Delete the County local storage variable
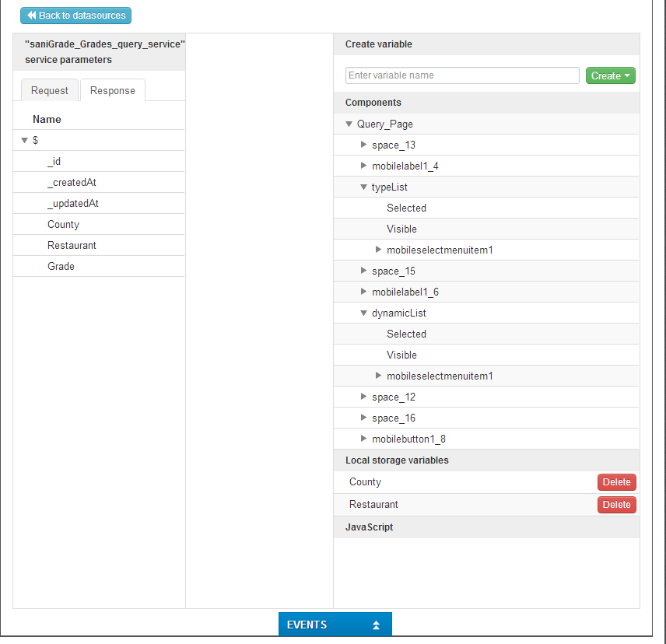The height and width of the screenshot is (644, 666). point(616,482)
